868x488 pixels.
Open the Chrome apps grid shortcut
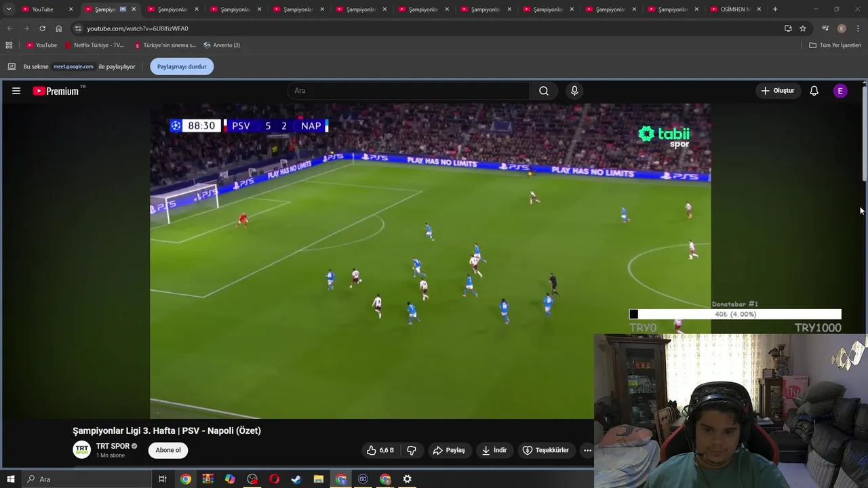(x=9, y=45)
